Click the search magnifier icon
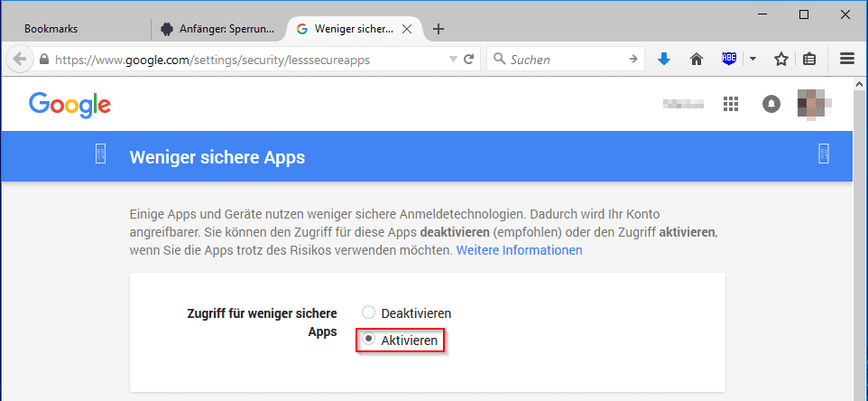 (499, 59)
